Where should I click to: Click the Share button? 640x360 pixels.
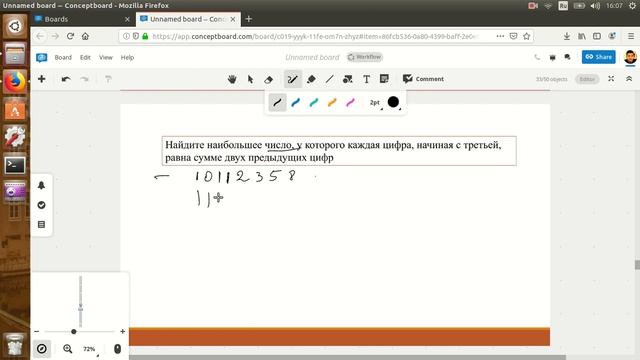tap(598, 57)
